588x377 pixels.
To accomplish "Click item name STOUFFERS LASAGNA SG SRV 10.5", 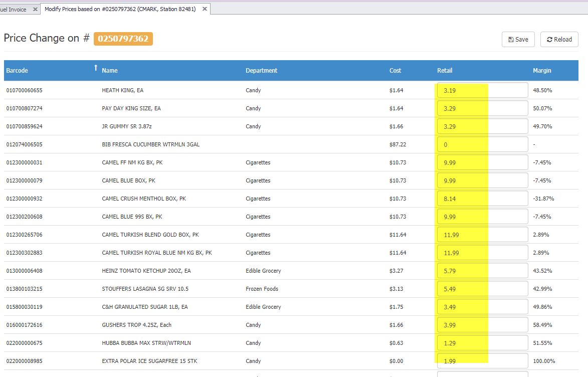I will (x=145, y=289).
